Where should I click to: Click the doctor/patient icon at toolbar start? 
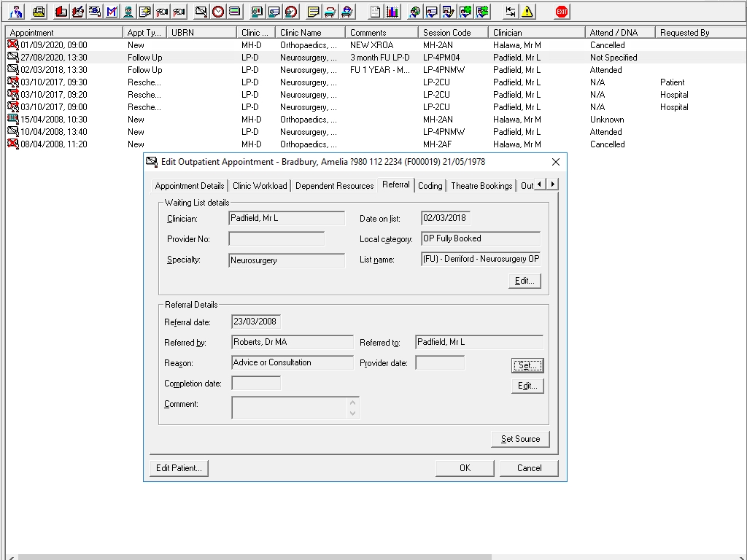click(x=16, y=12)
